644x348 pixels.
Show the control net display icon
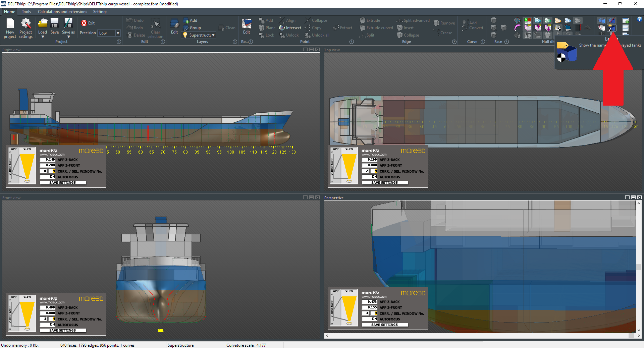pyautogui.click(x=518, y=20)
